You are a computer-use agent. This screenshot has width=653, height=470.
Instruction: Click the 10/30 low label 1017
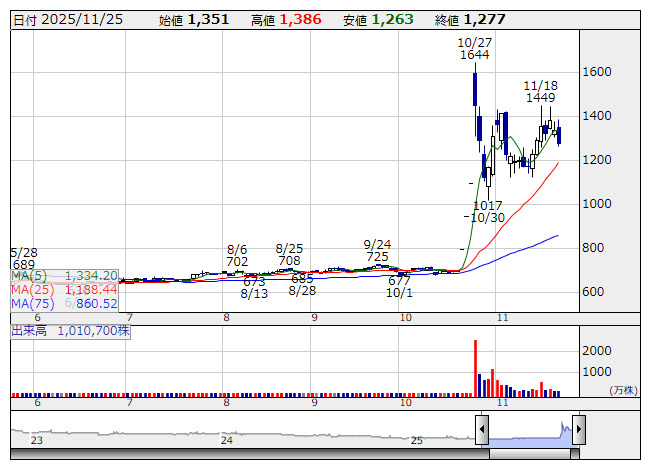point(488,205)
